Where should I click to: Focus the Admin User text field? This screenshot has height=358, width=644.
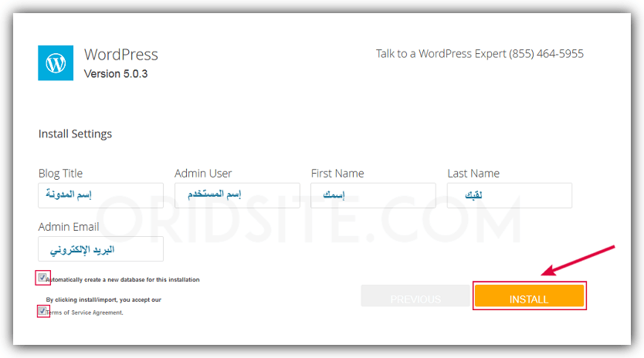coord(237,195)
